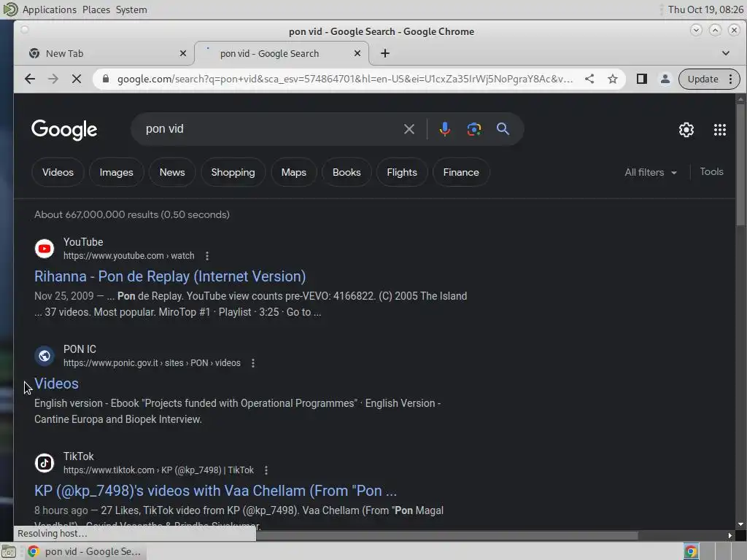
Task: Click the tiktok.com URL breadcrumb
Action: (x=158, y=470)
